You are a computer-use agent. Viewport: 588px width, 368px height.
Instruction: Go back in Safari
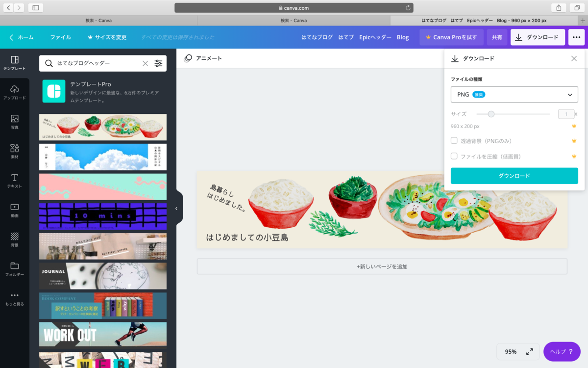tap(9, 8)
